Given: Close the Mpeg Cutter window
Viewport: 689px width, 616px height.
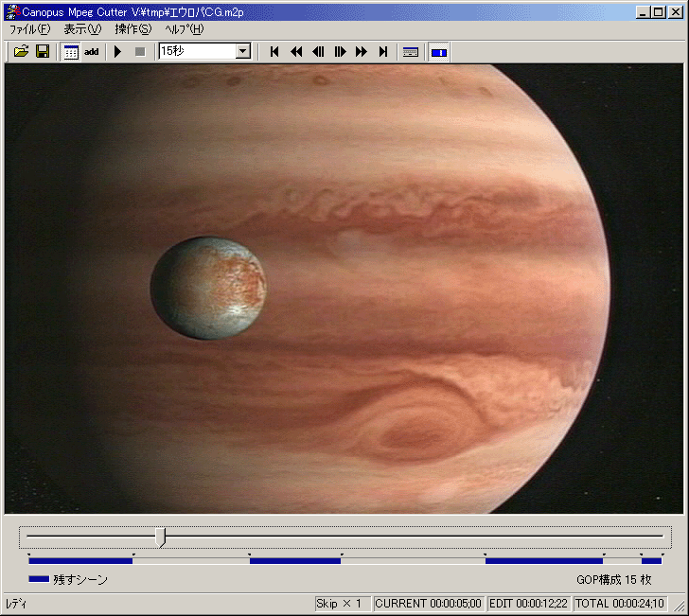Looking at the screenshot, I should click(676, 12).
